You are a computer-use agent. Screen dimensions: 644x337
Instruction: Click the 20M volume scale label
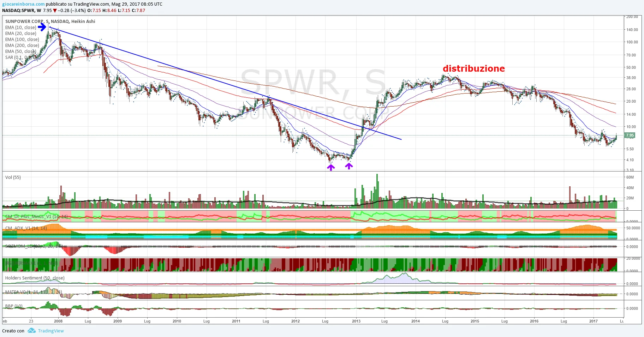pyautogui.click(x=630, y=198)
